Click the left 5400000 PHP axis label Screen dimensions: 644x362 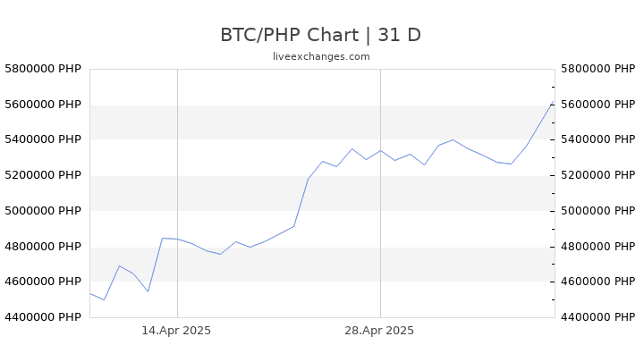click(x=43, y=139)
